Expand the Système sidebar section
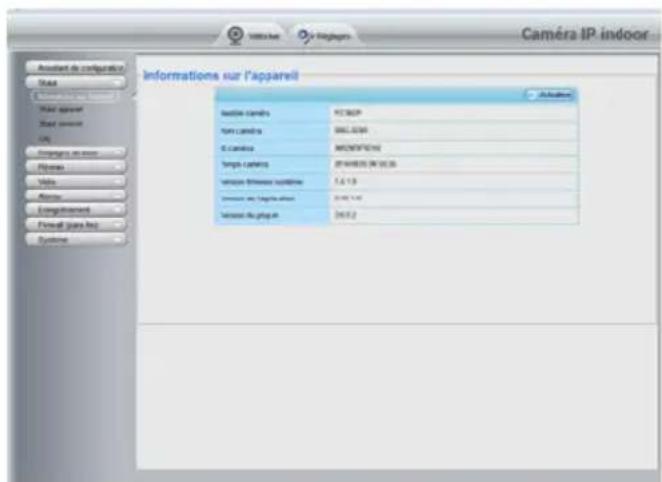Viewport: 662px width, 482px height. coord(76,240)
